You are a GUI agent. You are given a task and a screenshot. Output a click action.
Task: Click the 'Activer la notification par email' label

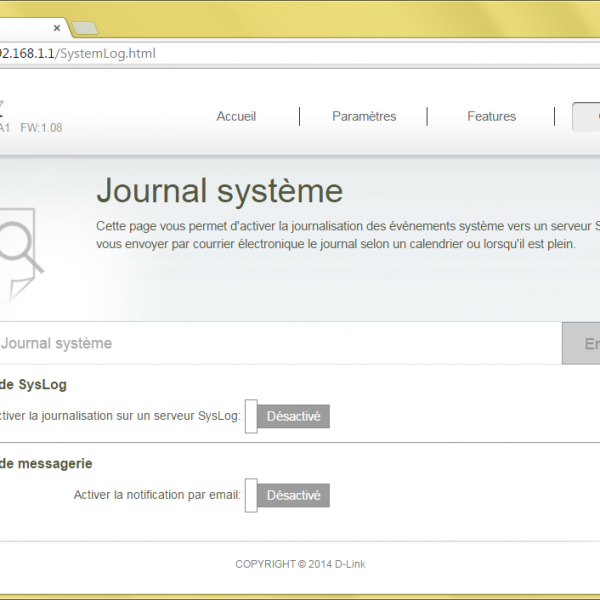coord(157,495)
